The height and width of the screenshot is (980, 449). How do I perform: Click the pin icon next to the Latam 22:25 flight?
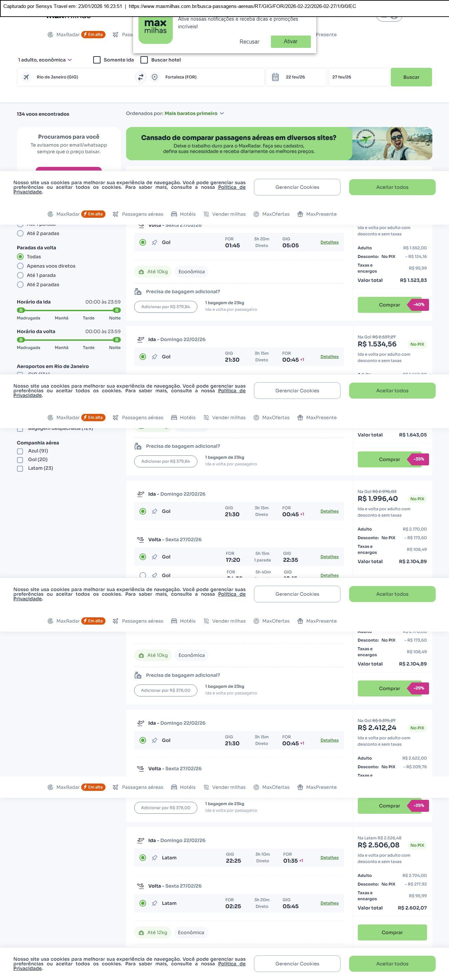[154, 858]
